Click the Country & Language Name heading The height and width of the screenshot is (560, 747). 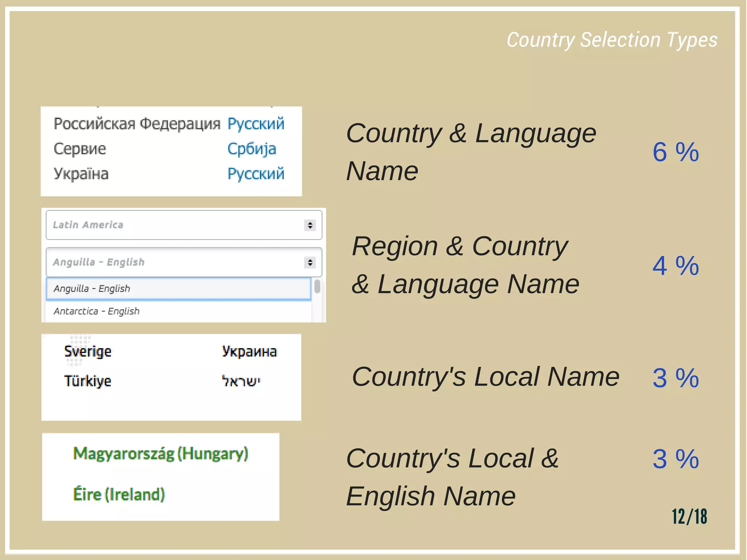click(x=471, y=152)
